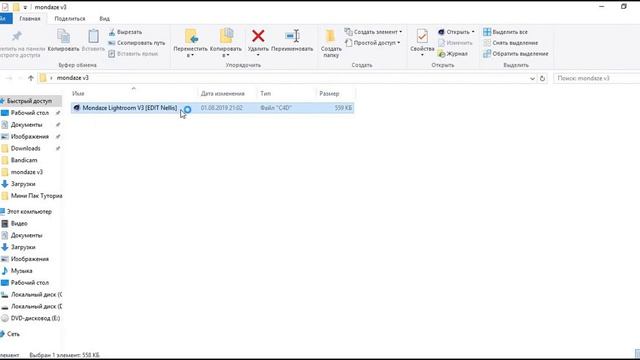The height and width of the screenshot is (360, 640).
Task: Open the Переместить в move menu
Action: pyautogui.click(x=190, y=43)
